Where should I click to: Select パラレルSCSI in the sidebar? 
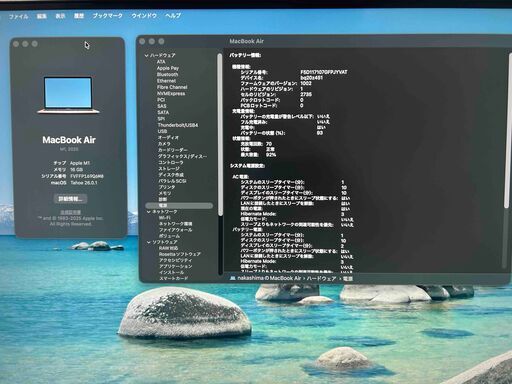172,181
